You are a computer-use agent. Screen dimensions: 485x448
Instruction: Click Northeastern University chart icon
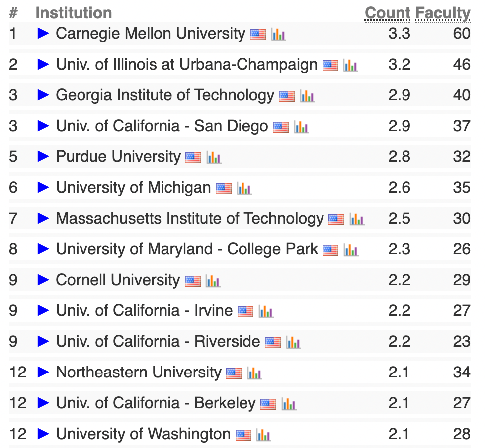pyautogui.click(x=254, y=373)
